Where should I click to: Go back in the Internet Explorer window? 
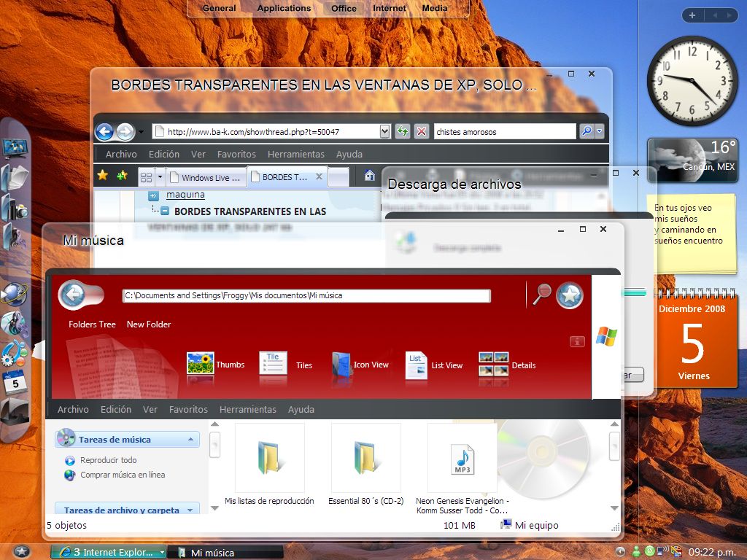tap(104, 132)
